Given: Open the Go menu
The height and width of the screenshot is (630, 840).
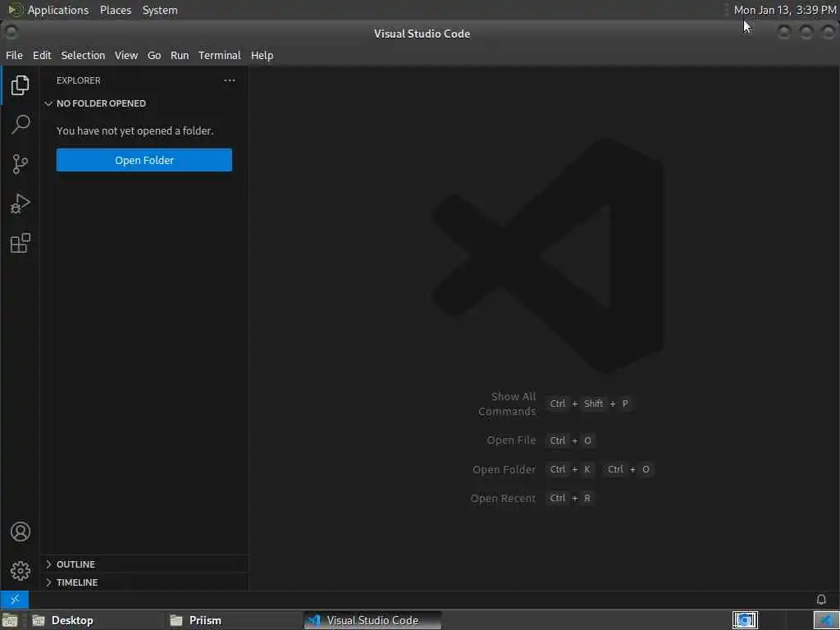Looking at the screenshot, I should 154,55.
